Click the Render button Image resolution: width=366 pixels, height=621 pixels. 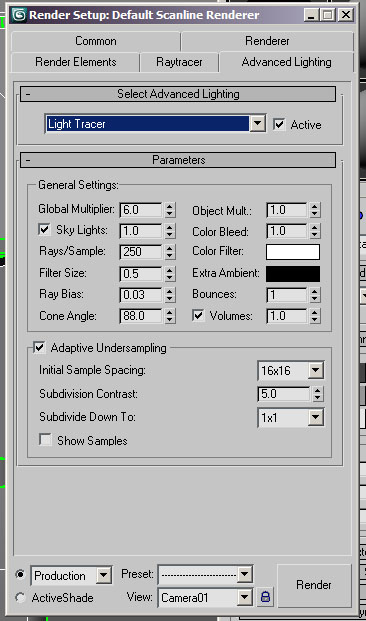[x=314, y=585]
